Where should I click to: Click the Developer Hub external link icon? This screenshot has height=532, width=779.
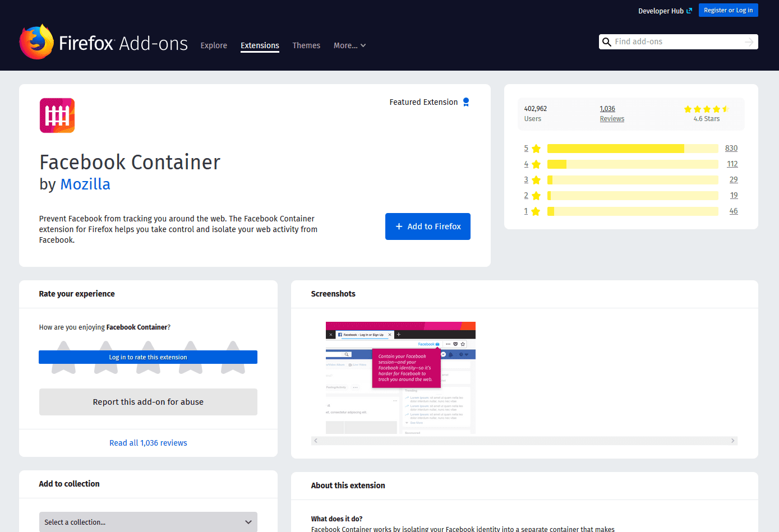point(689,11)
